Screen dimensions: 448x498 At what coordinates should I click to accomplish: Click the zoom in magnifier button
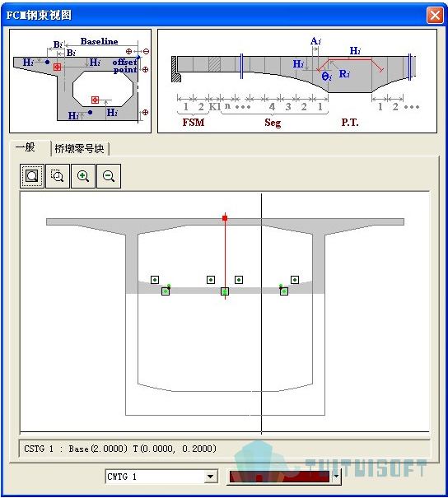(x=83, y=176)
